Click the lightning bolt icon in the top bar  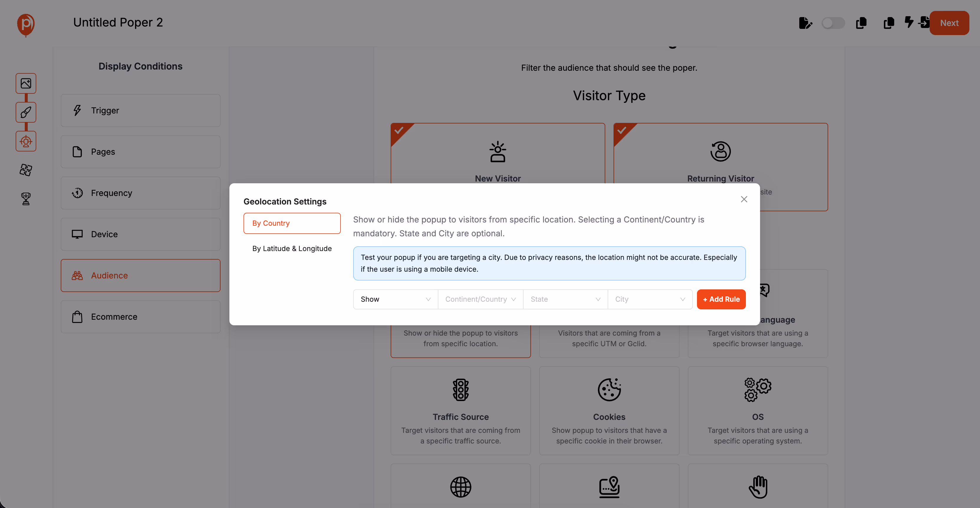pos(909,23)
